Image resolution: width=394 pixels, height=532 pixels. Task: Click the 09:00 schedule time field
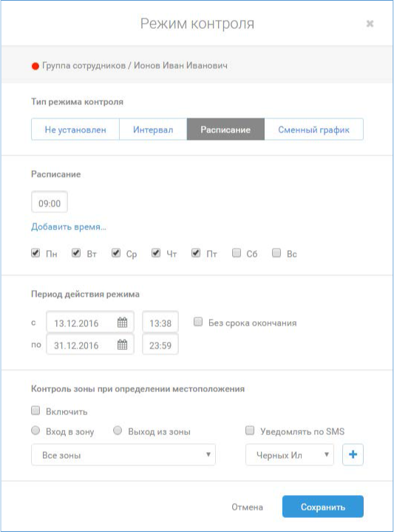50,203
